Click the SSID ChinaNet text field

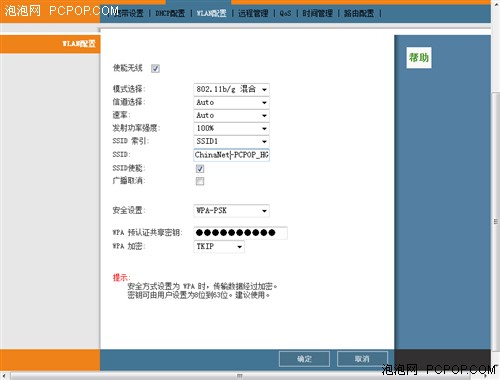click(231, 155)
